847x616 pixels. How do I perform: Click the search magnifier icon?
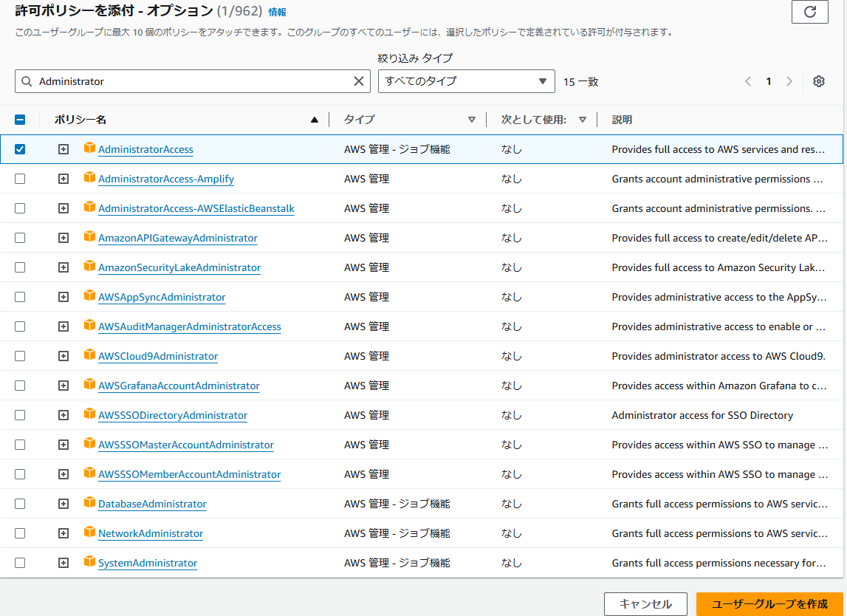click(x=27, y=81)
